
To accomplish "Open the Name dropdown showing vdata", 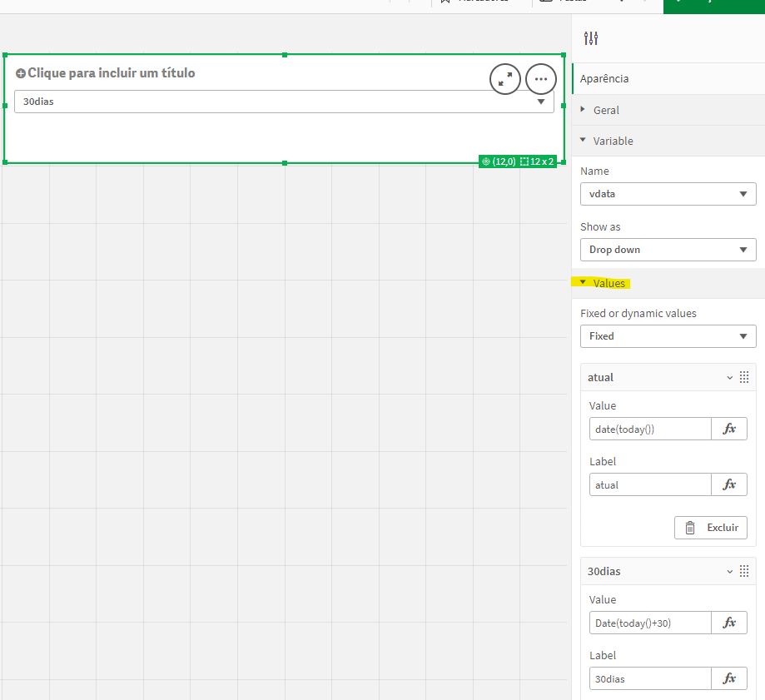I will coord(668,194).
